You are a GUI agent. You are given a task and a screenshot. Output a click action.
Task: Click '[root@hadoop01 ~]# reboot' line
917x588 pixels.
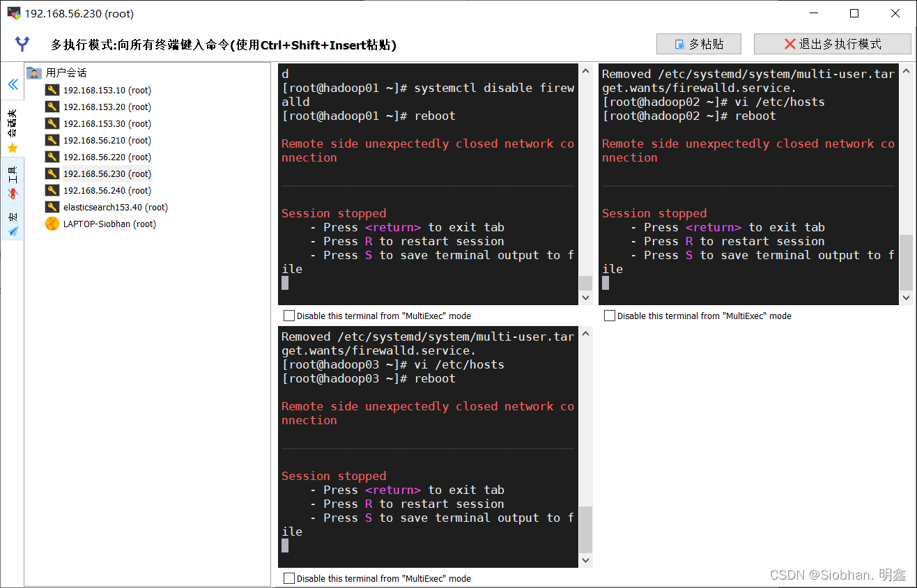tap(369, 116)
